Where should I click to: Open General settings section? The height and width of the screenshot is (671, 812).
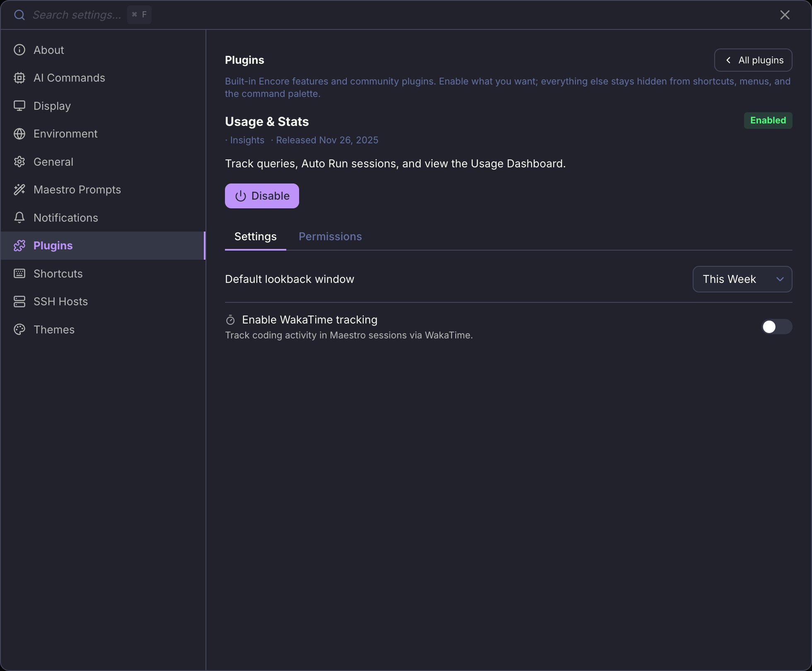point(103,162)
